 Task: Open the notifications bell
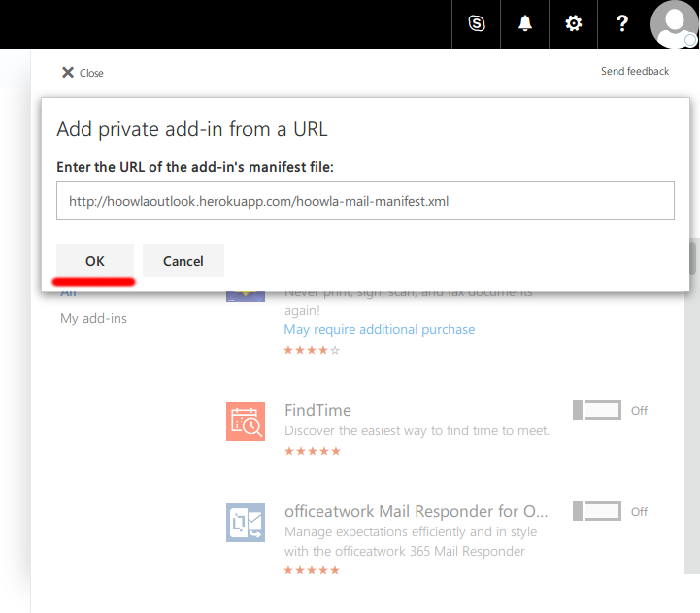coord(524,23)
